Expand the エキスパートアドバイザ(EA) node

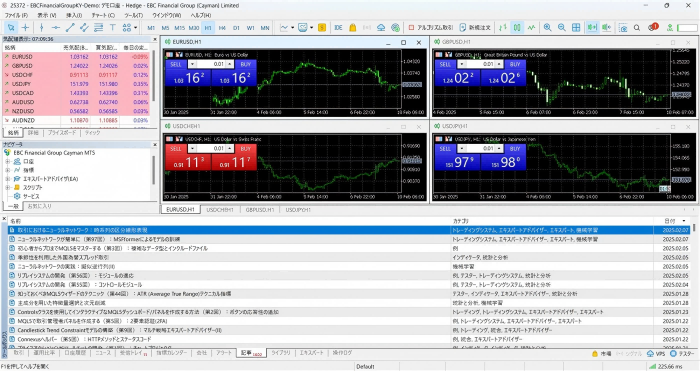(8, 179)
